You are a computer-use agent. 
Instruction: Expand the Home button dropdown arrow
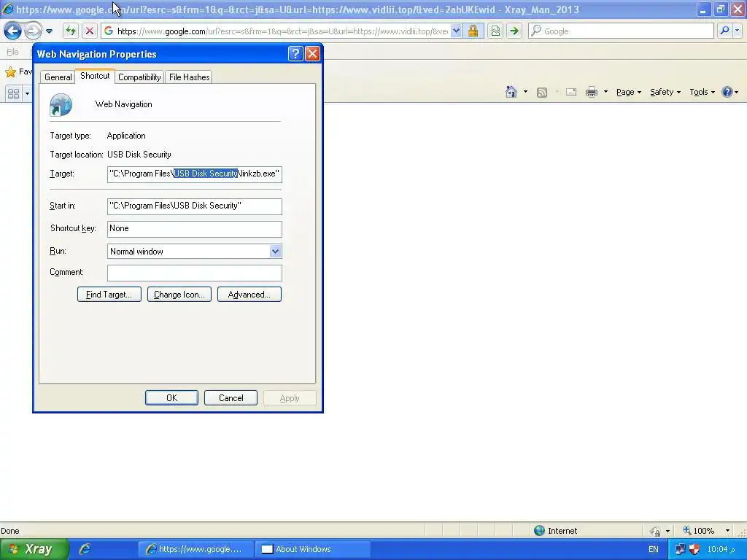pyautogui.click(x=525, y=92)
